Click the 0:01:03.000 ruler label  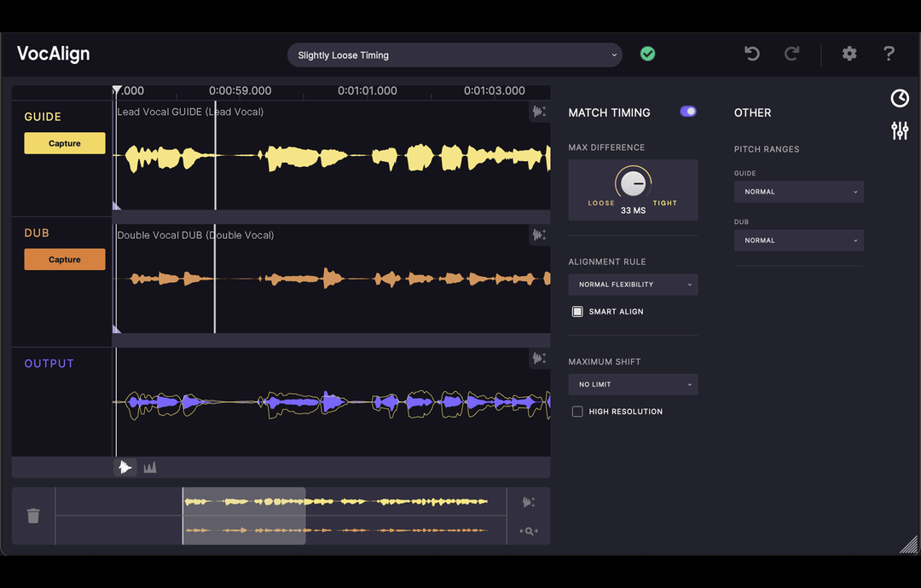[x=494, y=91]
